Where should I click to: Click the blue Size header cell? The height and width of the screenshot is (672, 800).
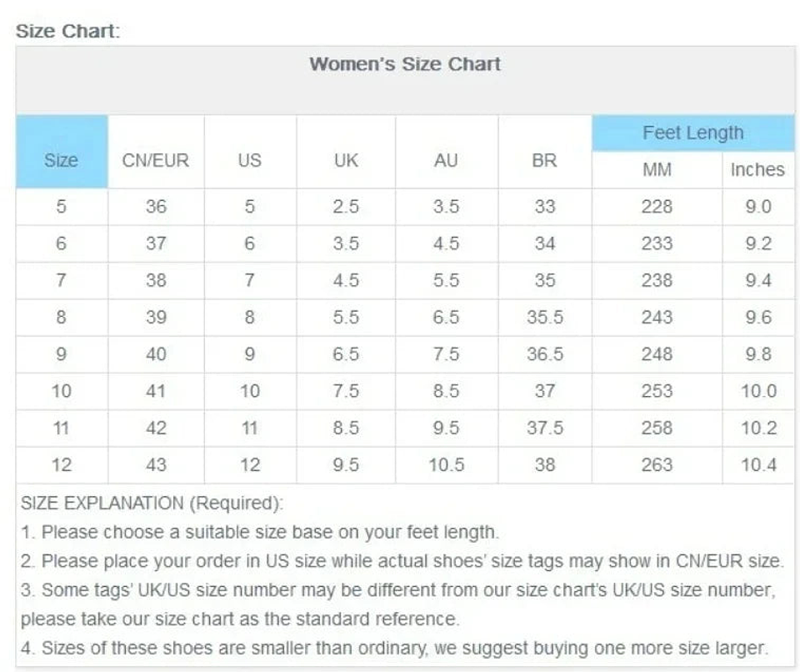pyautogui.click(x=61, y=159)
